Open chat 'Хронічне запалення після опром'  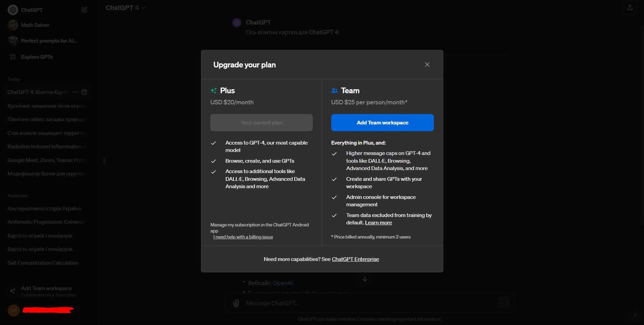point(47,106)
